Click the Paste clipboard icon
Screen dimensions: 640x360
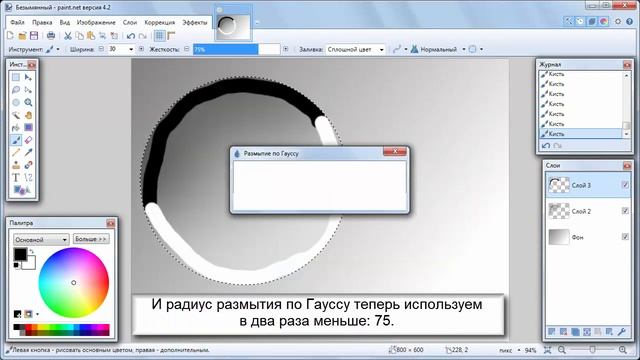tap(91, 36)
